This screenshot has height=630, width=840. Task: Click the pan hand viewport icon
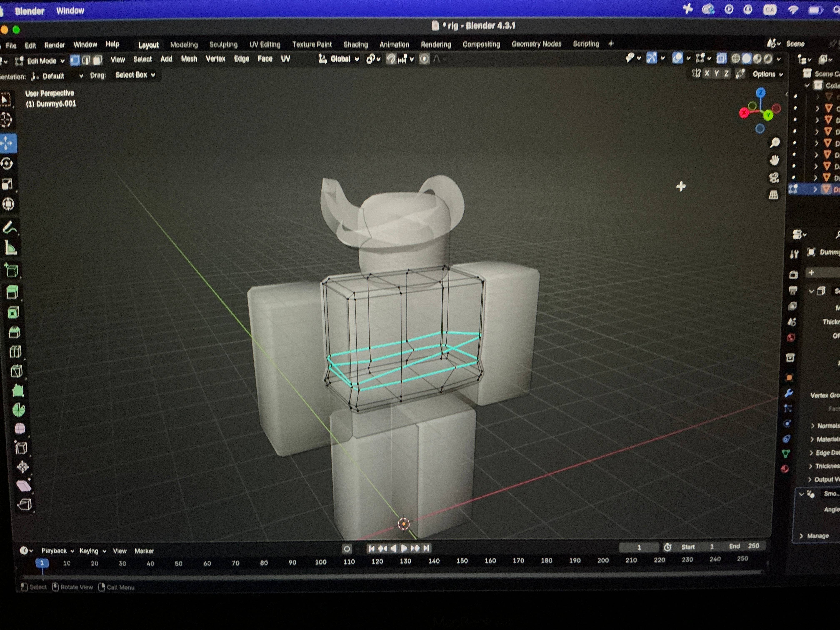point(774,160)
